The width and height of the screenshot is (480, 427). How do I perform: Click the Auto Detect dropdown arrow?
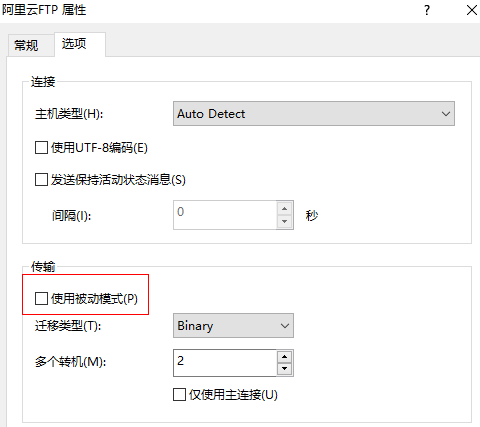coord(446,114)
